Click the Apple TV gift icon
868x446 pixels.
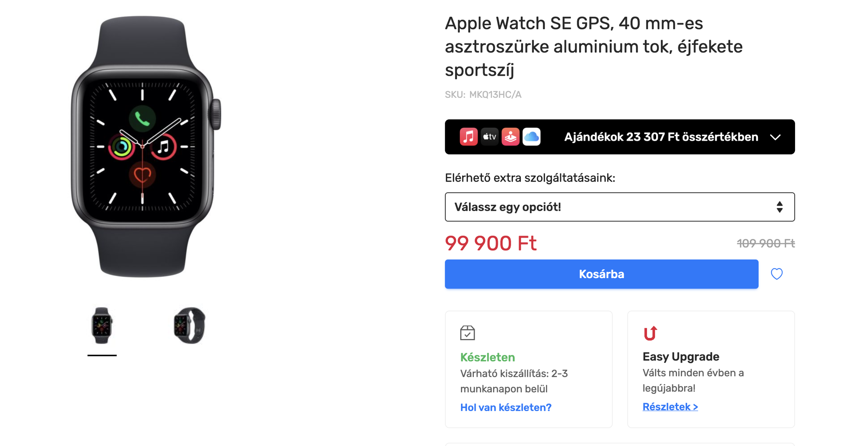click(x=489, y=137)
